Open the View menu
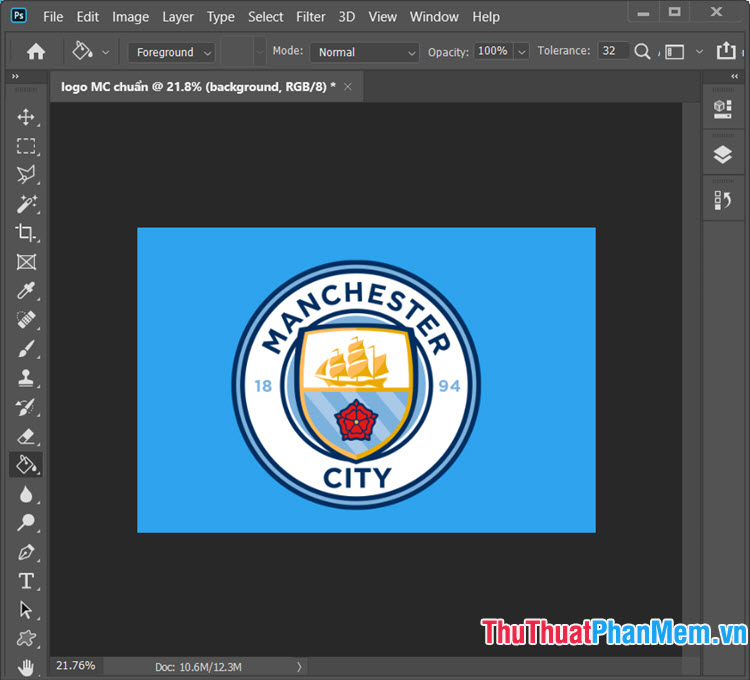Image resolution: width=750 pixels, height=680 pixels. (382, 17)
